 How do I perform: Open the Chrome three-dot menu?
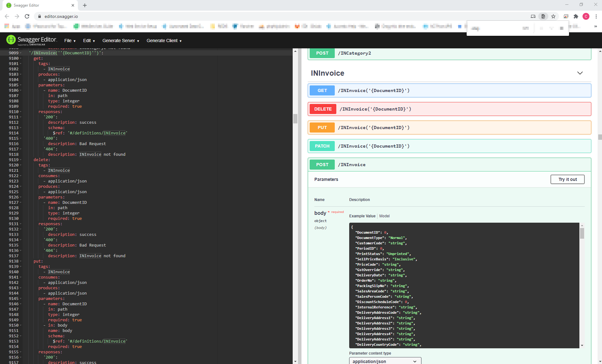tap(596, 16)
